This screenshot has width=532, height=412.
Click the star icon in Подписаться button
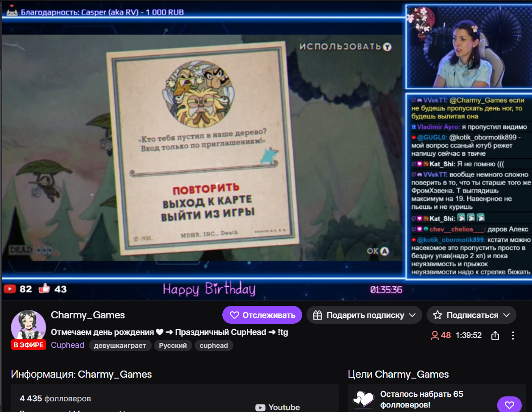(x=438, y=315)
